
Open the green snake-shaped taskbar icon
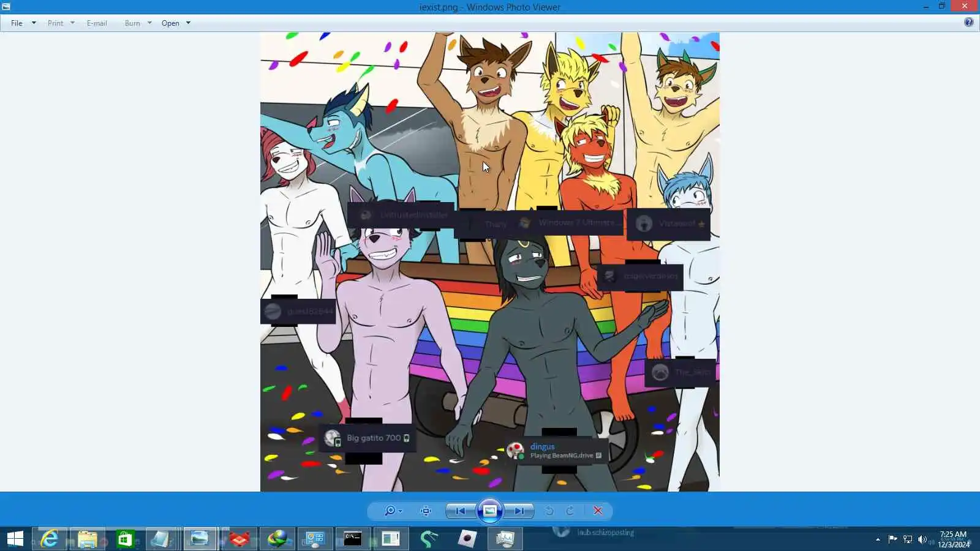point(429,539)
